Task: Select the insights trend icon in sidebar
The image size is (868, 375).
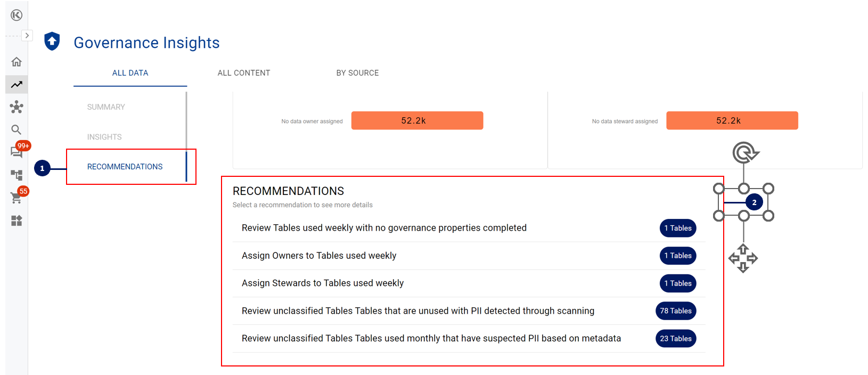Action: click(17, 84)
